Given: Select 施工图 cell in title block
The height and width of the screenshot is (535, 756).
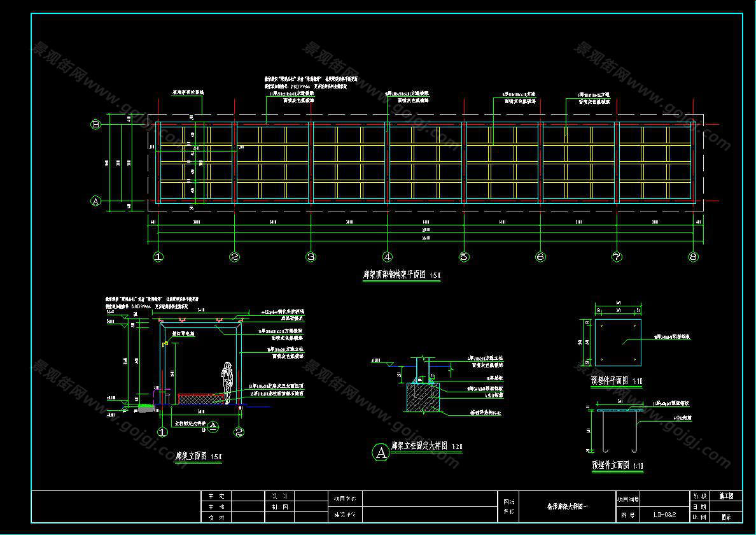Looking at the screenshot, I should tap(726, 496).
